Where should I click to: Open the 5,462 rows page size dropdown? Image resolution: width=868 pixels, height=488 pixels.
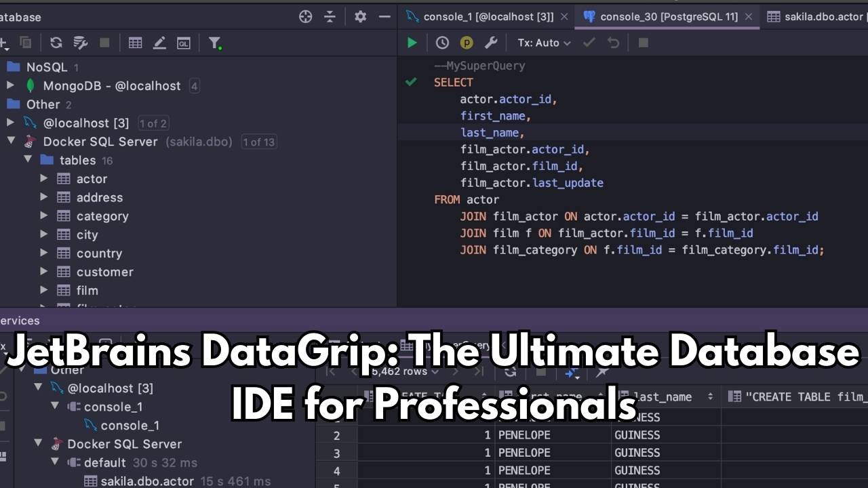pos(405,371)
